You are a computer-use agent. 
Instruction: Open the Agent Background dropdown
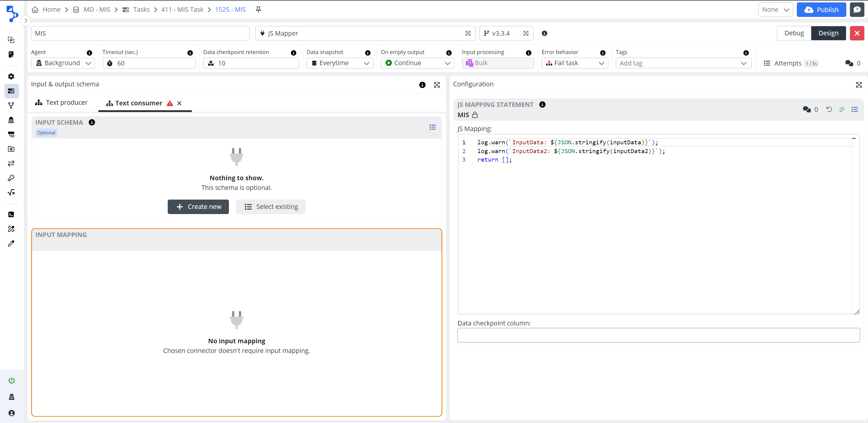point(63,63)
